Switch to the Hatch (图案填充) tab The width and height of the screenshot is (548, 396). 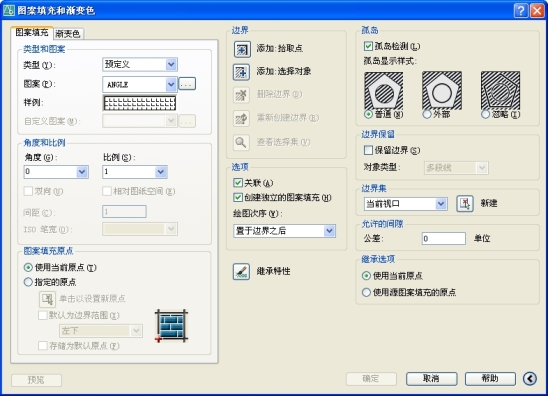(32, 33)
